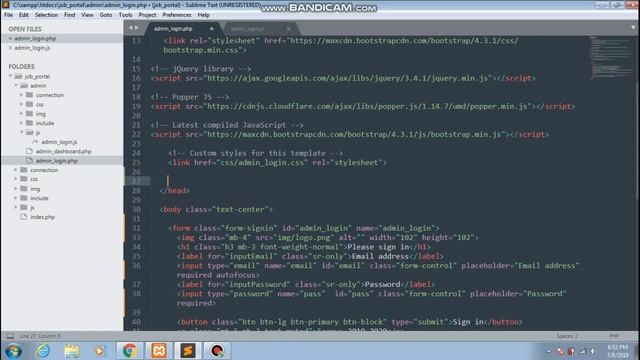The width and height of the screenshot is (640, 360).
Task: Open Windows Media Player from the taskbar
Action: (100, 351)
